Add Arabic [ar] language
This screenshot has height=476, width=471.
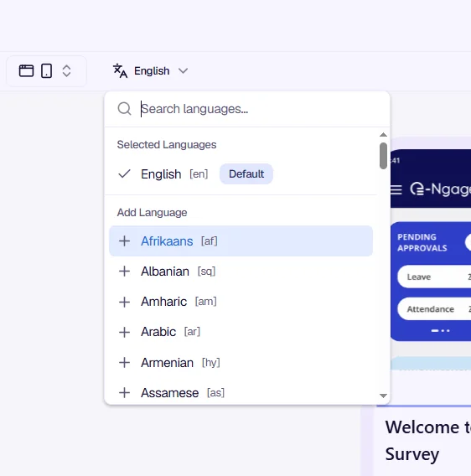[x=241, y=332]
